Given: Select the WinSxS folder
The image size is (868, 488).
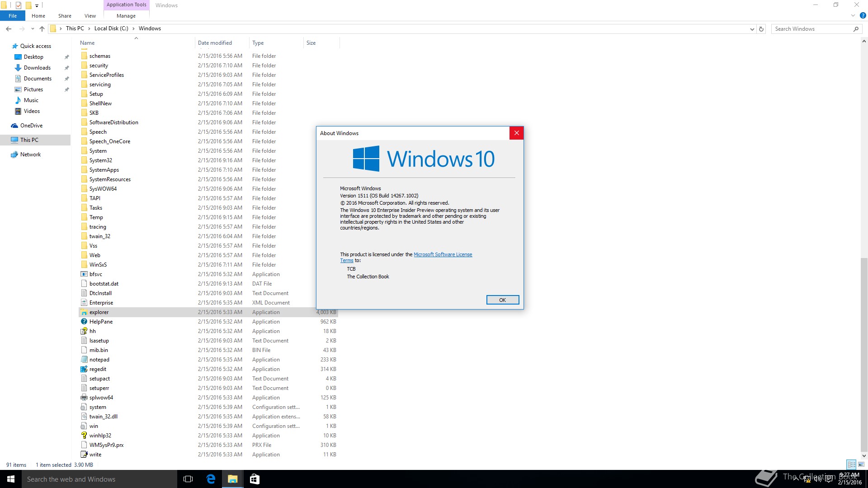Looking at the screenshot, I should tap(98, 265).
